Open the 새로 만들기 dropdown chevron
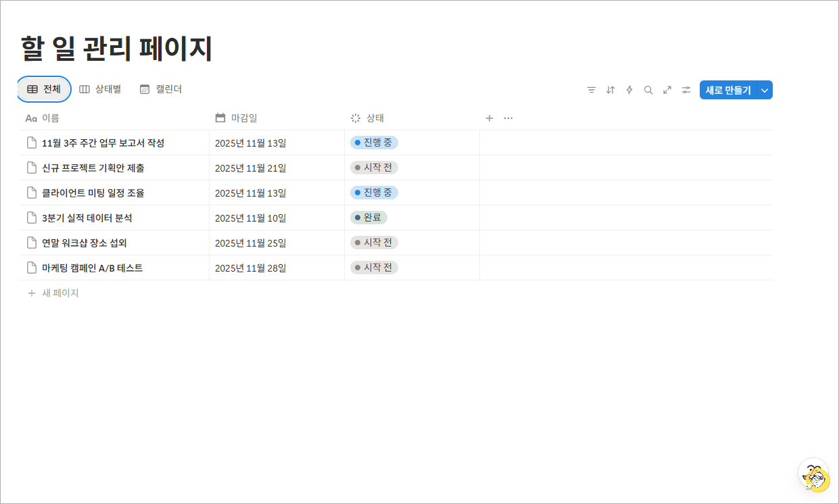 [x=765, y=89]
